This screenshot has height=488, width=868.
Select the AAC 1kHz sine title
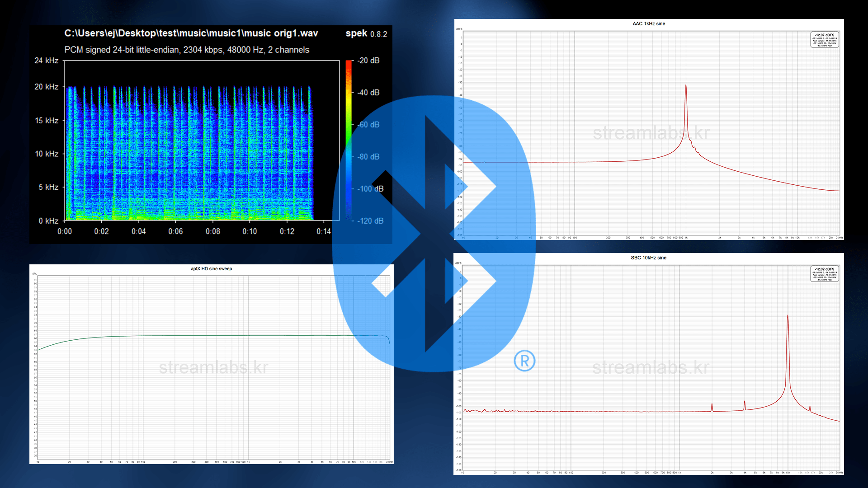(x=649, y=23)
